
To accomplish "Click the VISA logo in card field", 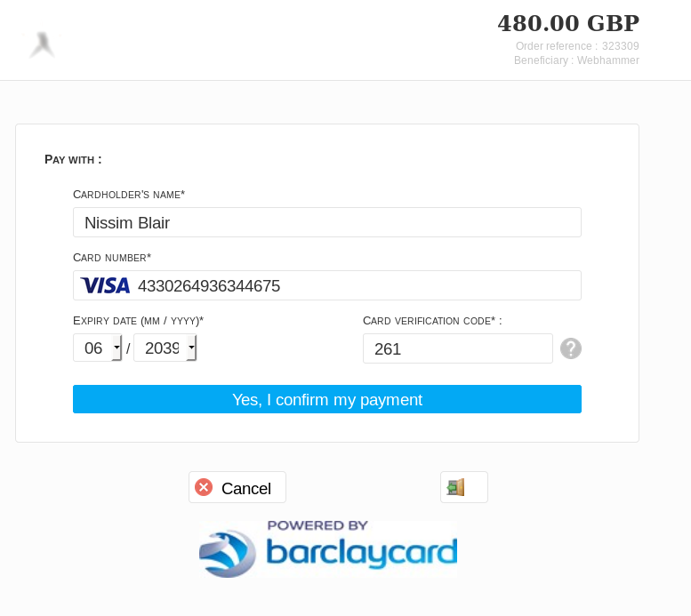I will (x=105, y=285).
